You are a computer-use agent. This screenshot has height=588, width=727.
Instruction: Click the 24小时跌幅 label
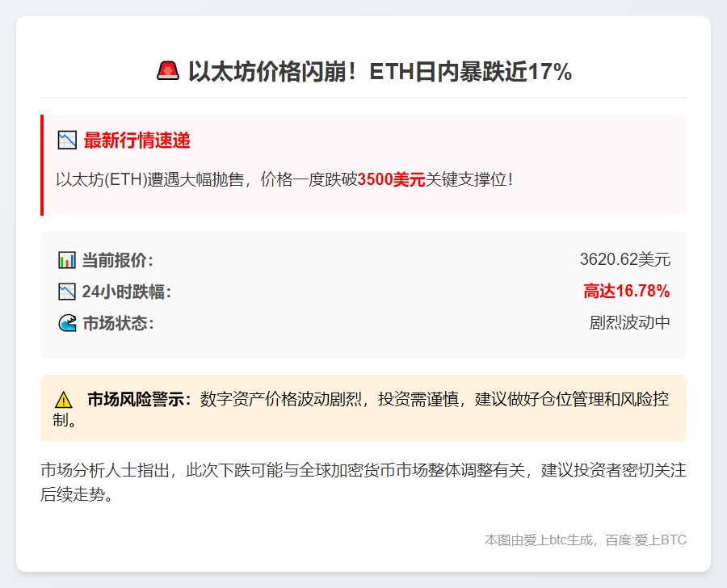click(x=127, y=292)
